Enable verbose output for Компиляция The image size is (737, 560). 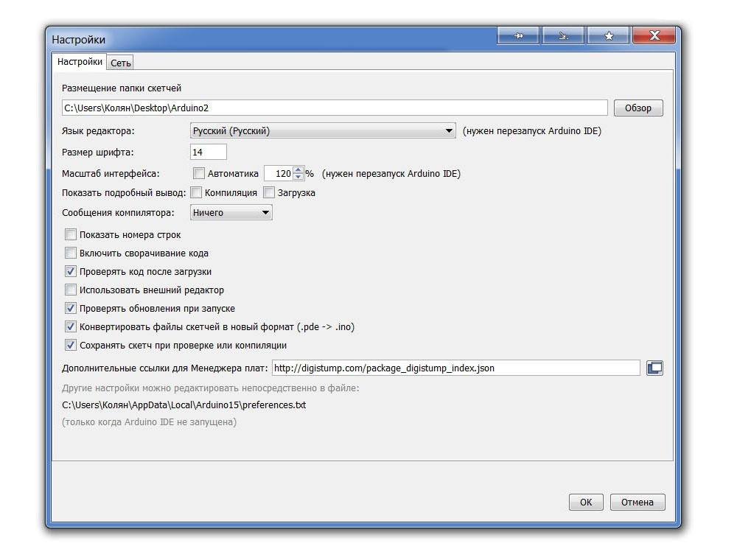[x=196, y=192]
